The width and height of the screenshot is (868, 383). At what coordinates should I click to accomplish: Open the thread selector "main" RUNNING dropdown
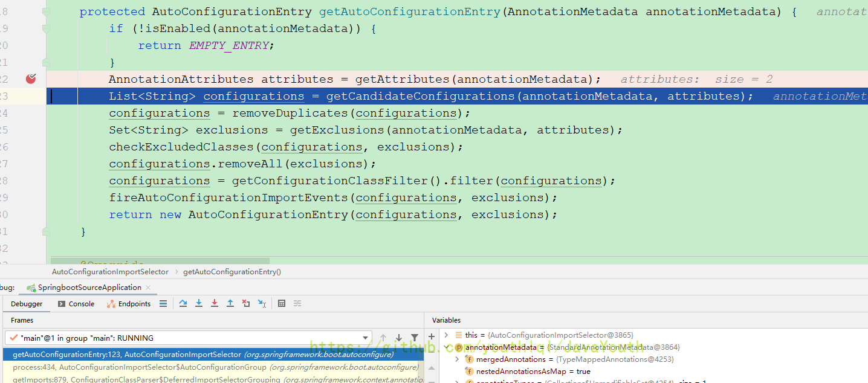point(365,338)
